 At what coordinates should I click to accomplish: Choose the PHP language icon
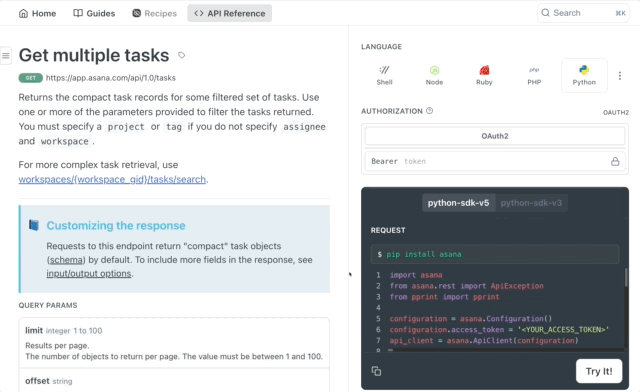(x=534, y=76)
